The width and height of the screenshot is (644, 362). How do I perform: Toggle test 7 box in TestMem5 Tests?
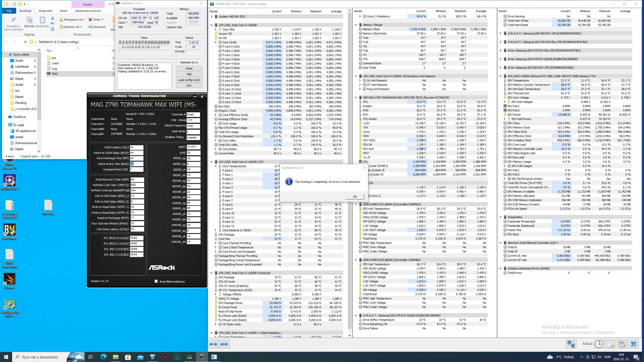142,42
